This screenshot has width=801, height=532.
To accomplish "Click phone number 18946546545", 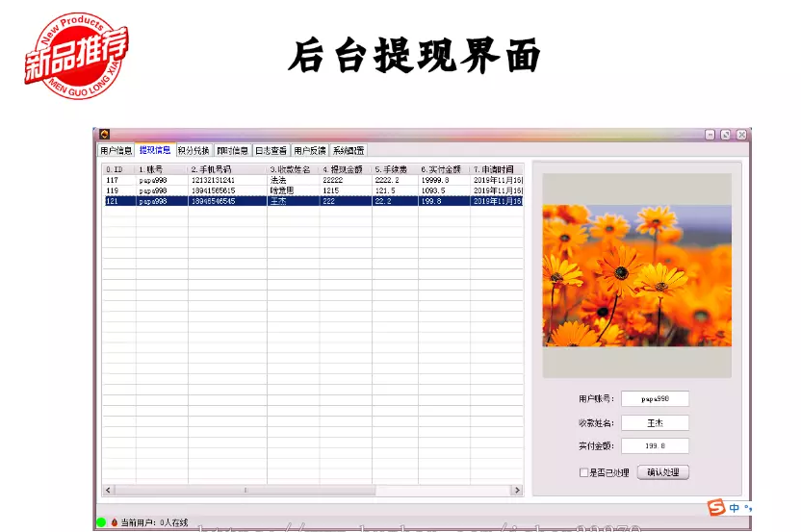I will 213,201.
